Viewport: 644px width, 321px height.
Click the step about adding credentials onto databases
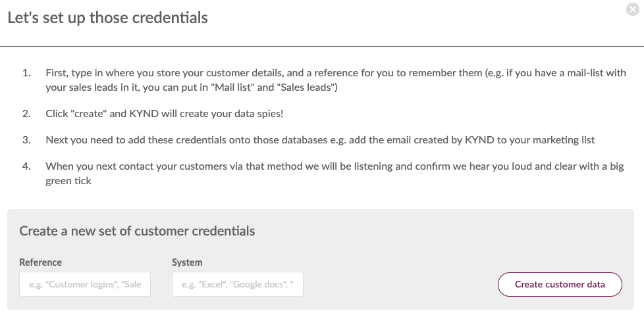tap(320, 139)
